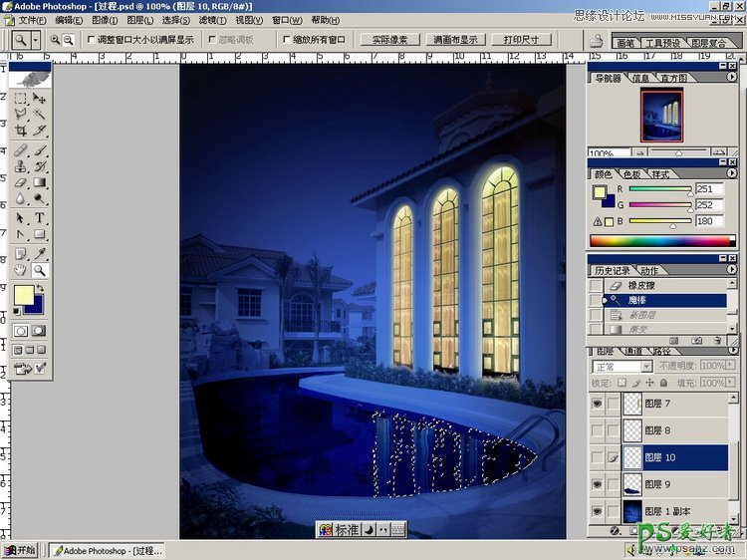
Task: Switch to the 动作 (Actions) tab
Action: (x=649, y=271)
